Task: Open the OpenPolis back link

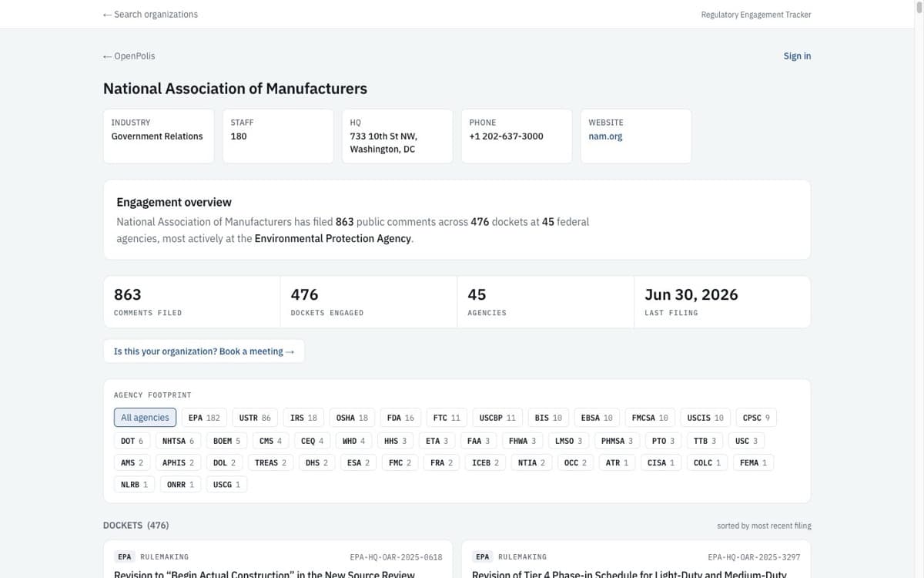Action: tap(129, 56)
